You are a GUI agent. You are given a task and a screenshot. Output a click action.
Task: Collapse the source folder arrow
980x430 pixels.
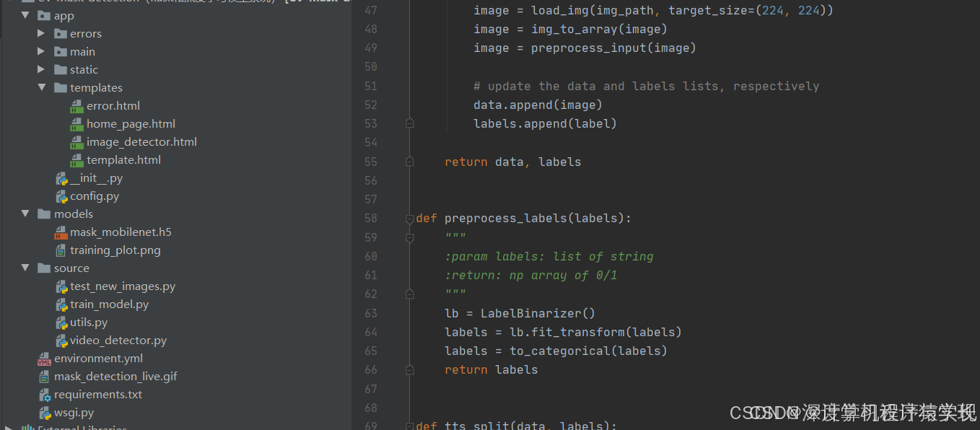tap(25, 268)
